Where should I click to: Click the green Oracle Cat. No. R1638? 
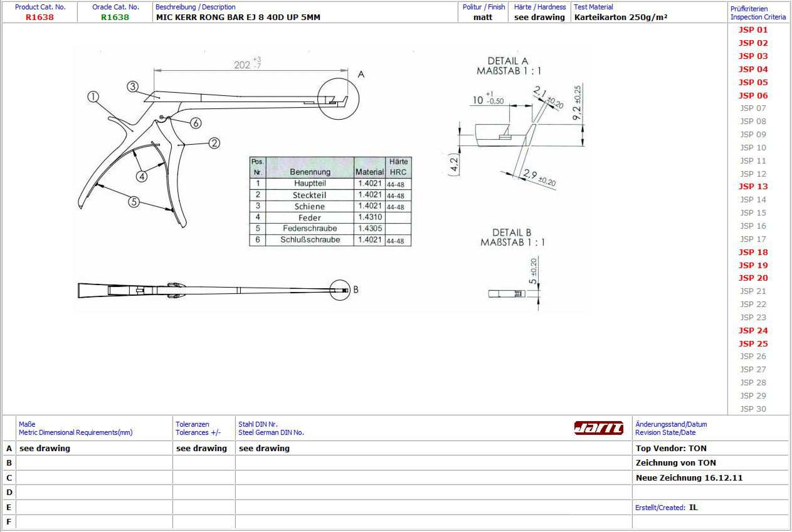pyautogui.click(x=115, y=17)
